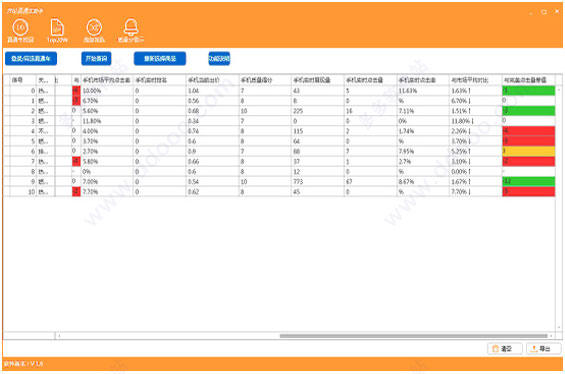Viewport: 565px width, 374px height.
Task: Open the bell notification icon
Action: [x=131, y=27]
